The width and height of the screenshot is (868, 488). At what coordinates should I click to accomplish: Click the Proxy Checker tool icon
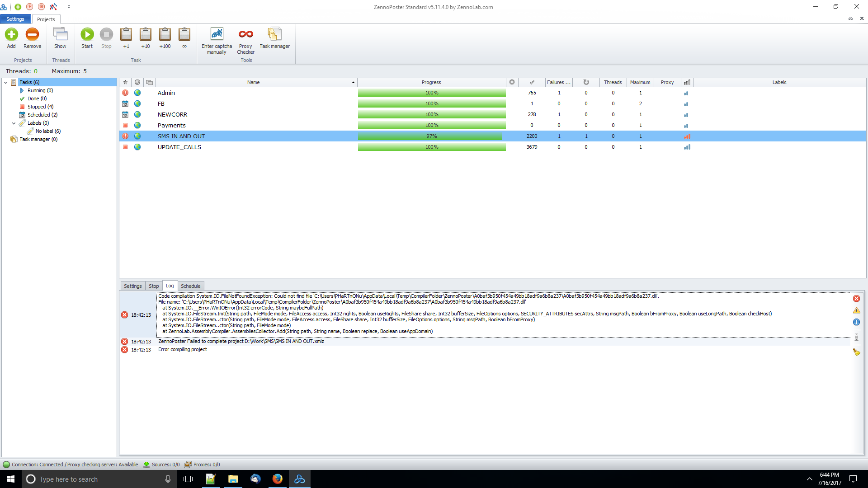pos(245,34)
